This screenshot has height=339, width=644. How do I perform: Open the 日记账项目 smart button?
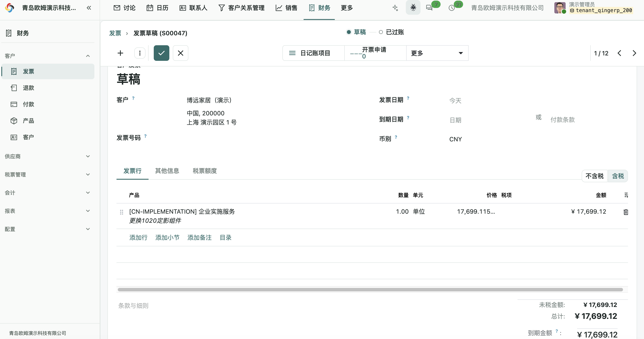click(x=314, y=53)
